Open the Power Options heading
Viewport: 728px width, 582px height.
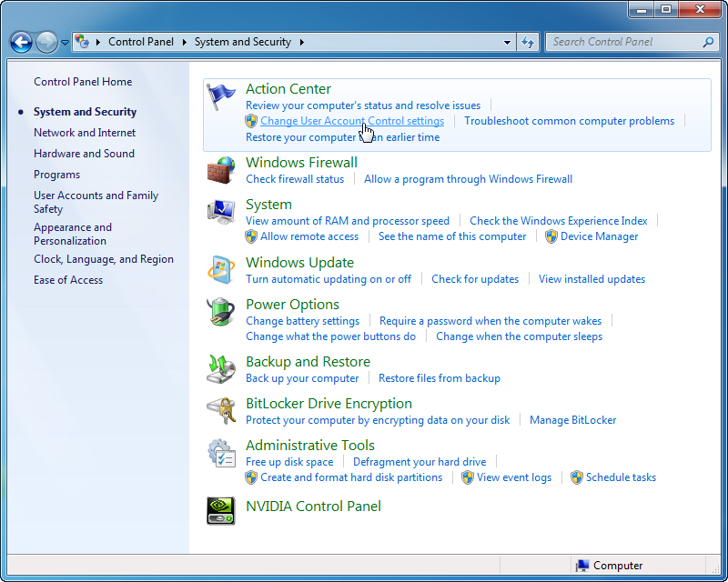point(292,305)
